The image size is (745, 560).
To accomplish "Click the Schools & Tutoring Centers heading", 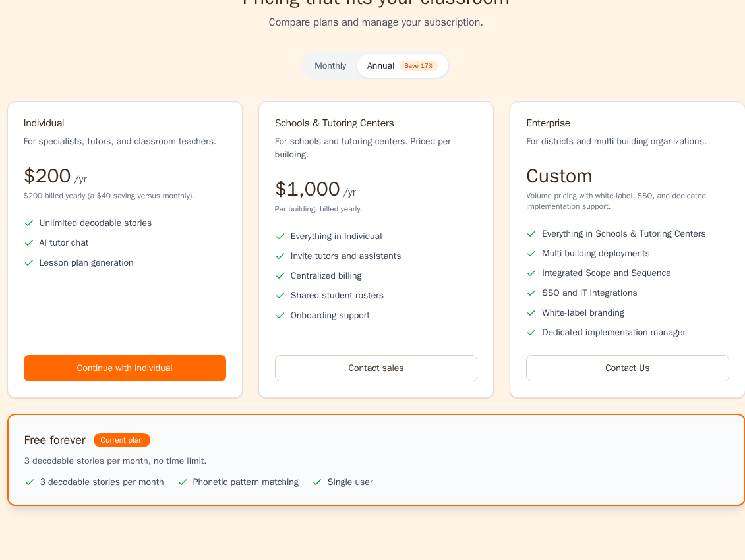I will pos(334,123).
